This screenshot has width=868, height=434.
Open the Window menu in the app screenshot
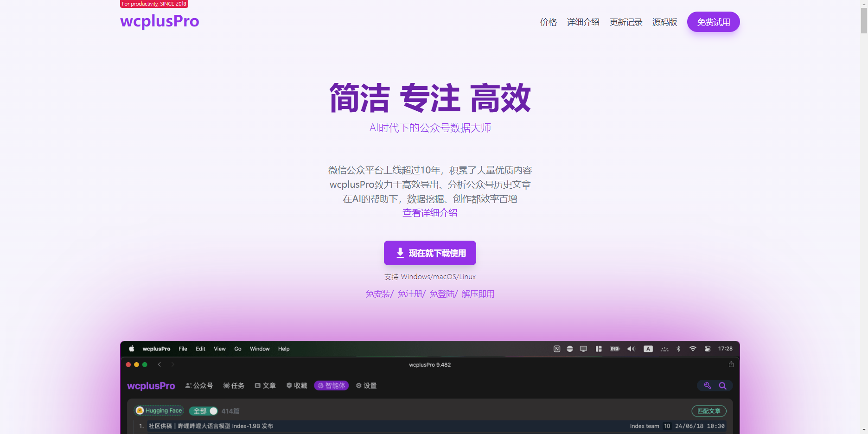(x=260, y=349)
